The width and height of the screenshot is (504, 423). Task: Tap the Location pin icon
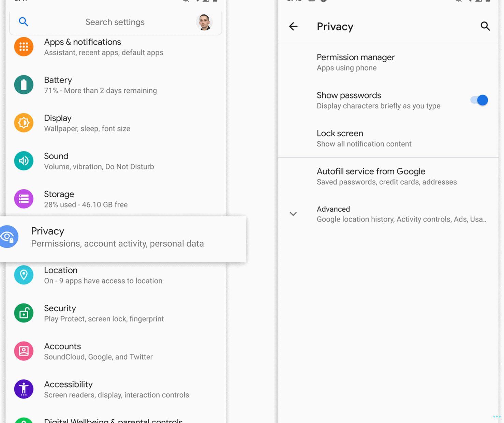tap(24, 275)
